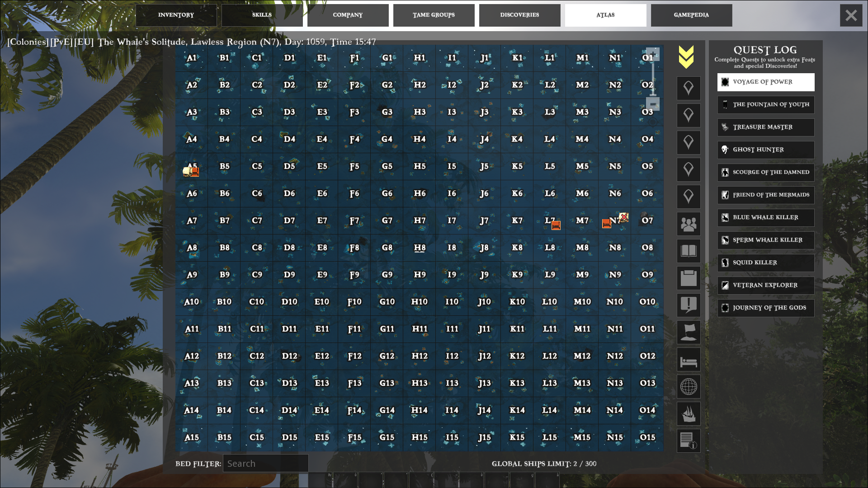Image resolution: width=868 pixels, height=488 pixels.
Task: Select the bed marker in grid L7
Action: pyautogui.click(x=556, y=225)
